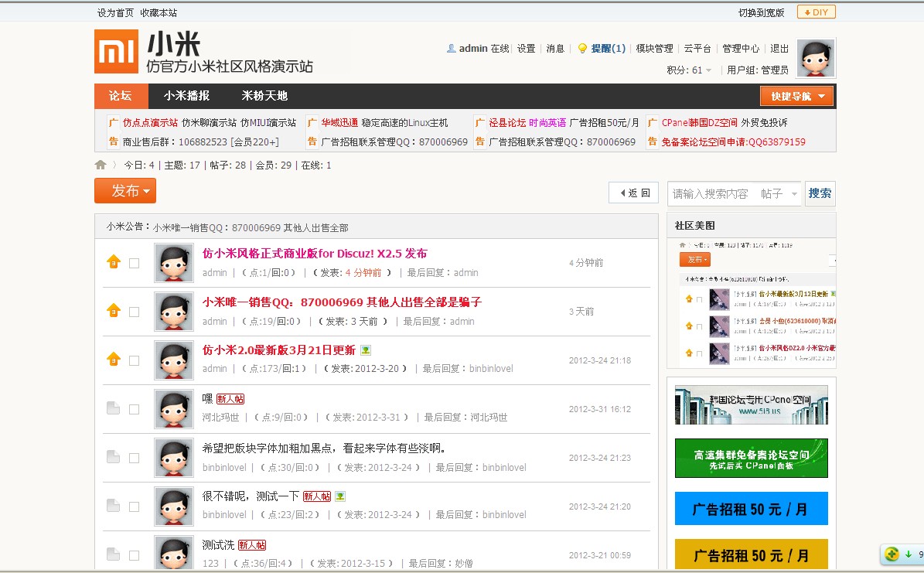Expand the 快捷导航 quick navigation menu

coord(796,96)
